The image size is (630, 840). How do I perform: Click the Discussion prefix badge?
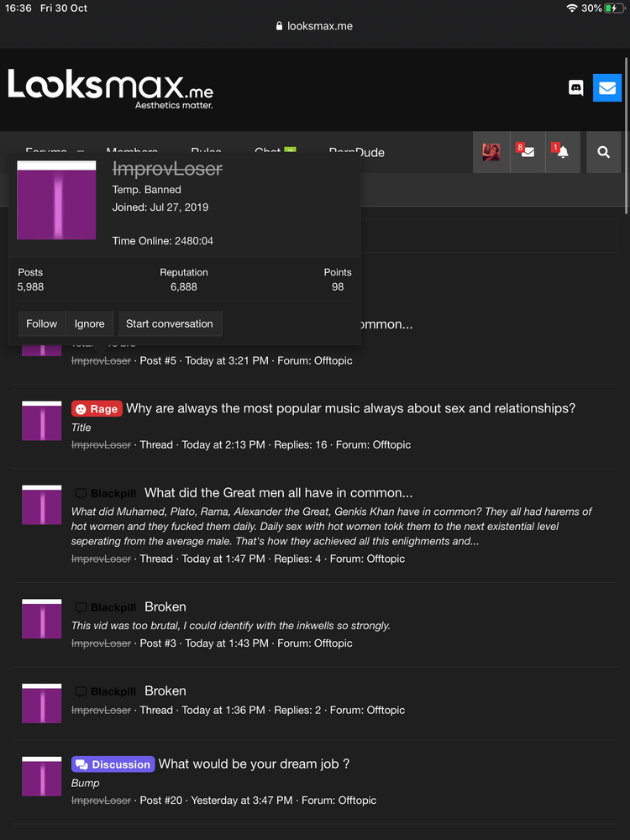coord(113,764)
